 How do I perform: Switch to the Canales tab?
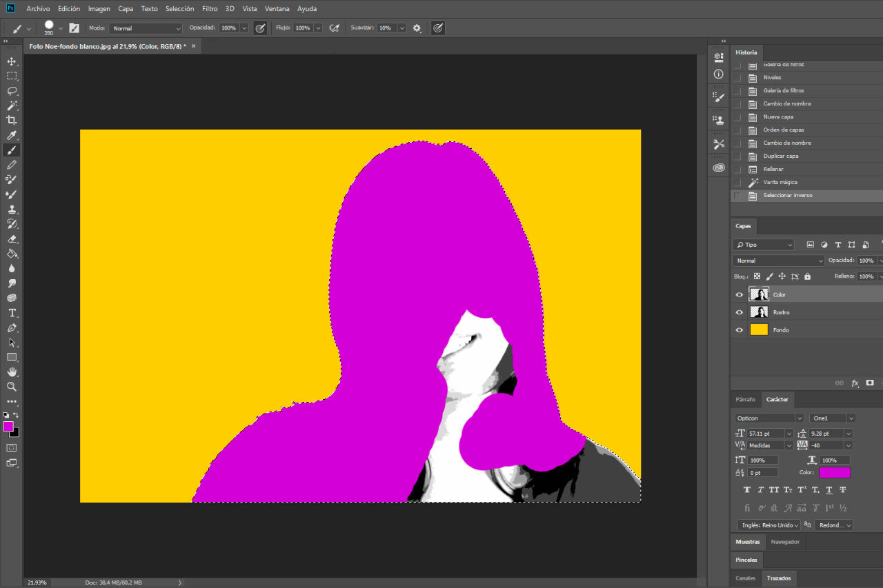745,578
